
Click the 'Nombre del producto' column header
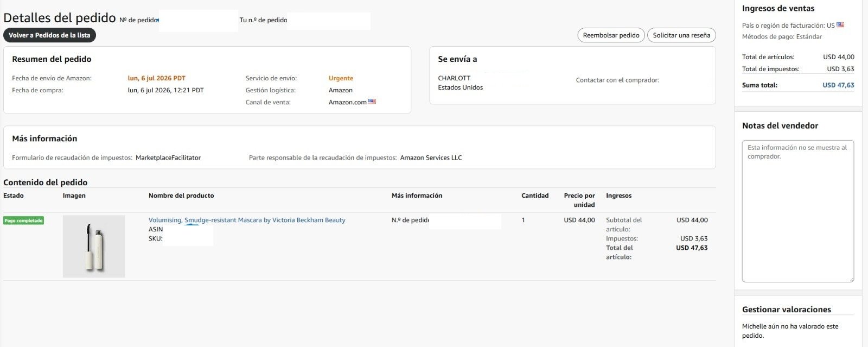pos(181,195)
